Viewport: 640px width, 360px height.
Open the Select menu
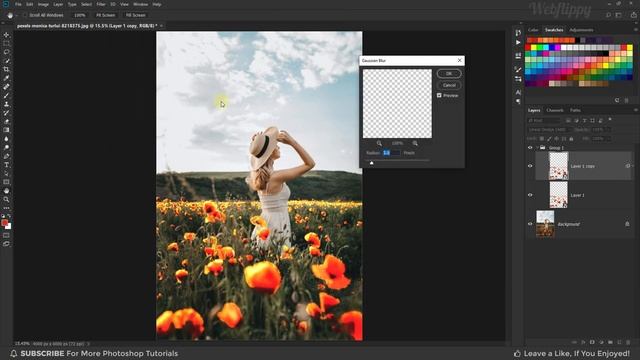click(x=87, y=4)
